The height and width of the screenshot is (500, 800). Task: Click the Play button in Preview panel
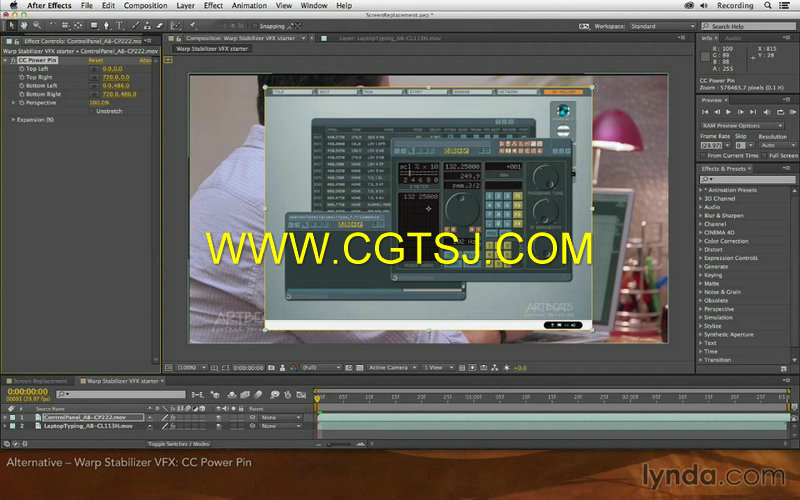click(x=729, y=112)
